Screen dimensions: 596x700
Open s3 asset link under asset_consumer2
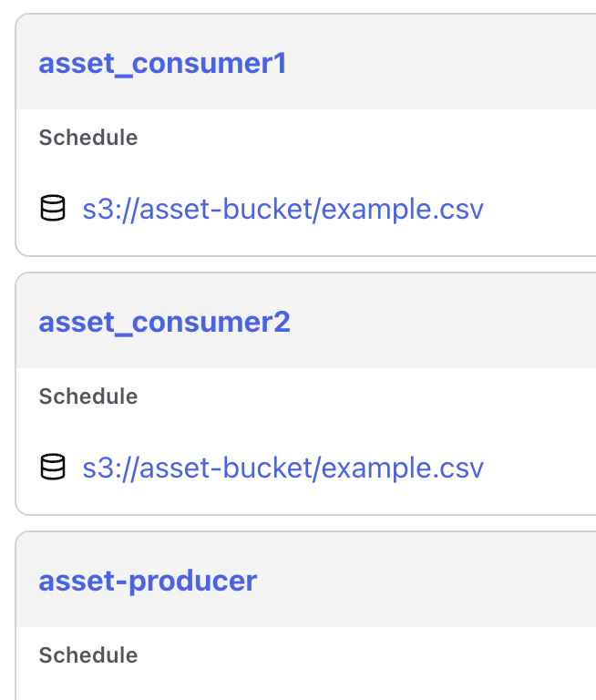coord(283,468)
